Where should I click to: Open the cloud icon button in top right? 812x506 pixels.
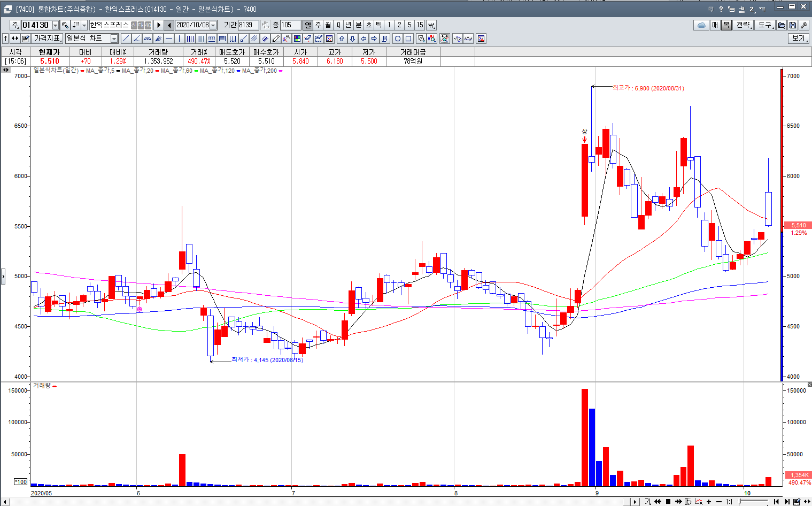[701, 25]
